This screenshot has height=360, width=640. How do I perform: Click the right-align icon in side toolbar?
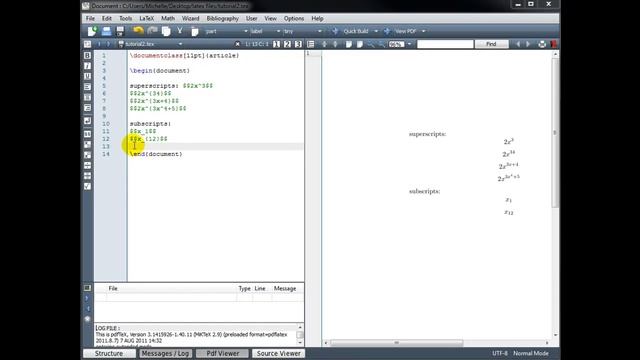(87, 108)
